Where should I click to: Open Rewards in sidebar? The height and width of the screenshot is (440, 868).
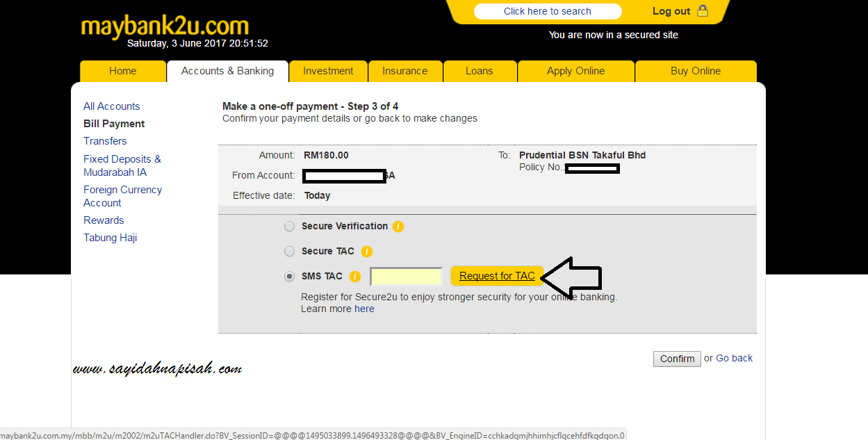tap(104, 220)
